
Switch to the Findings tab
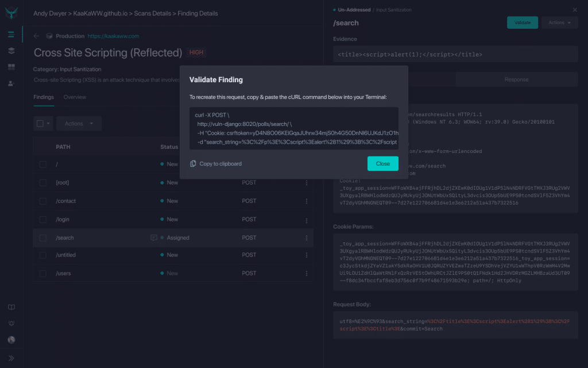[x=44, y=97]
